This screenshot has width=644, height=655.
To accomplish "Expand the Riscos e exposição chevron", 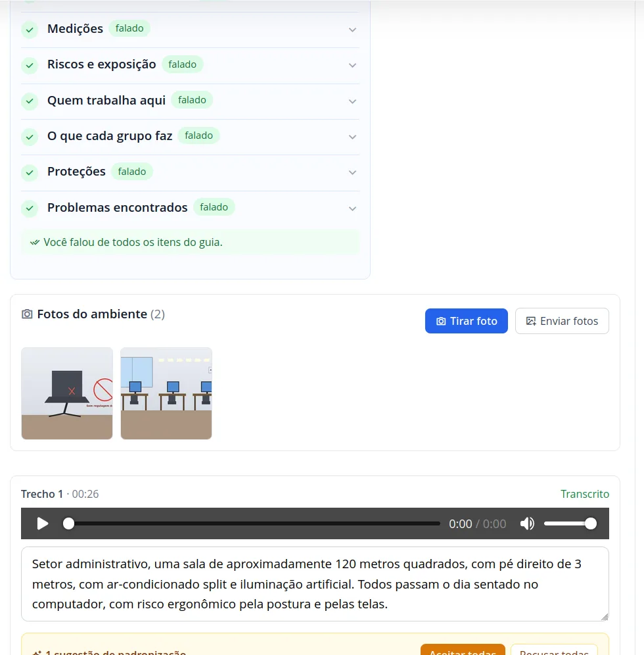I will pyautogui.click(x=353, y=65).
